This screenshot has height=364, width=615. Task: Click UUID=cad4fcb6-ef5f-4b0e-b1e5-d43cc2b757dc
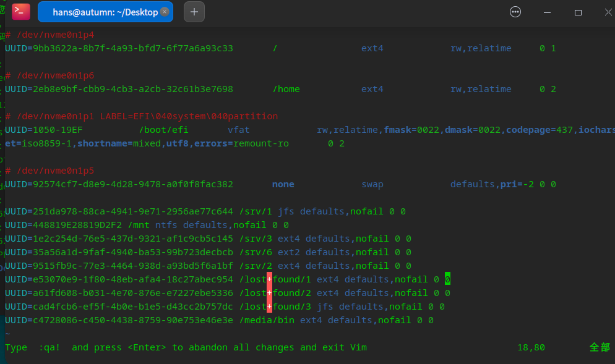tap(119, 307)
